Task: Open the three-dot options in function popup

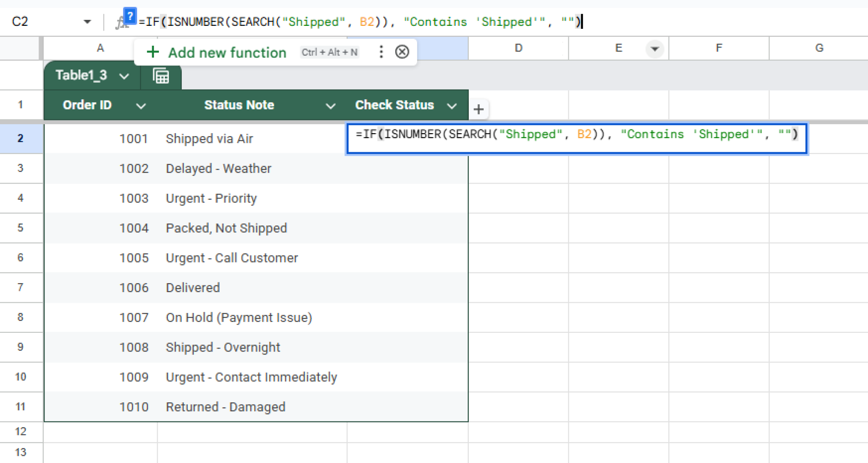Action: pyautogui.click(x=381, y=52)
